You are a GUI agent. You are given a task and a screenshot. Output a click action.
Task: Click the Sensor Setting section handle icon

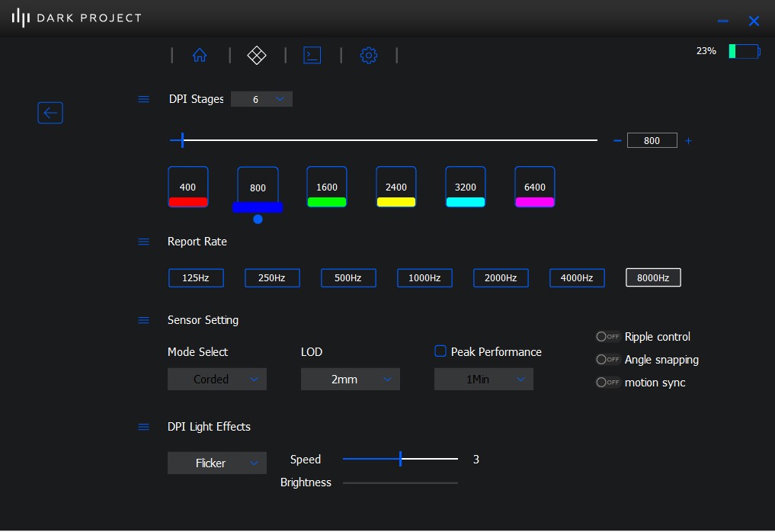143,320
